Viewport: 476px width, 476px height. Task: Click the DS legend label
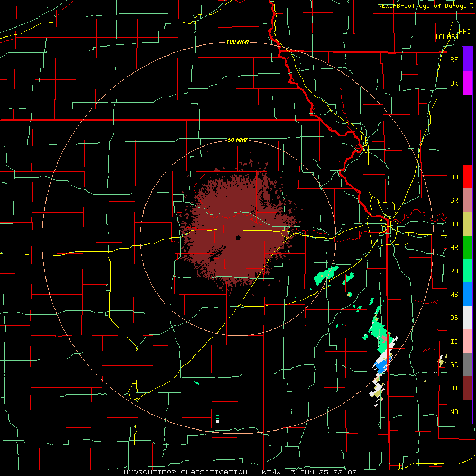[x=454, y=317]
